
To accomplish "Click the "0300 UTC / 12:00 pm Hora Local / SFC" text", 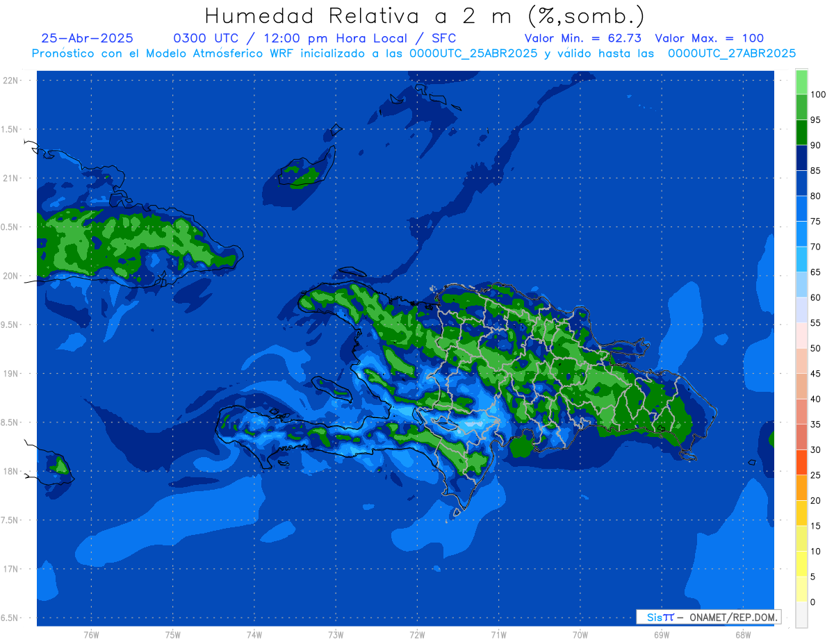I will point(314,39).
